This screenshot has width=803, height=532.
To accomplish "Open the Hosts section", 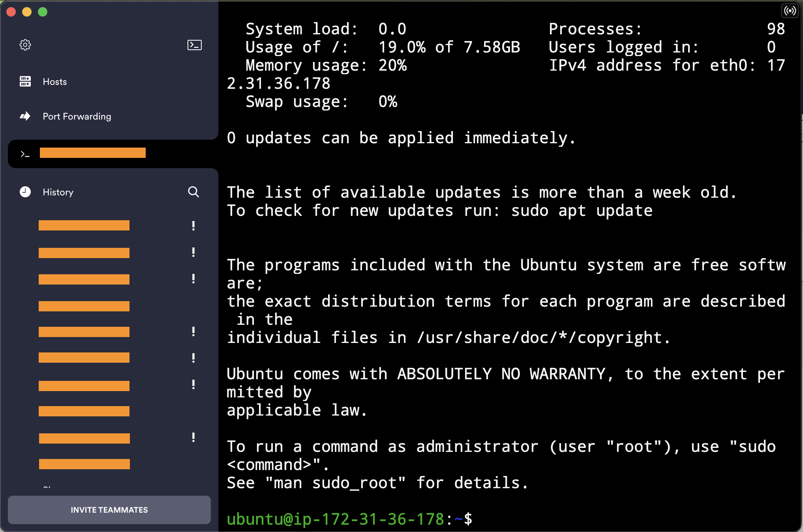I will tap(55, 82).
